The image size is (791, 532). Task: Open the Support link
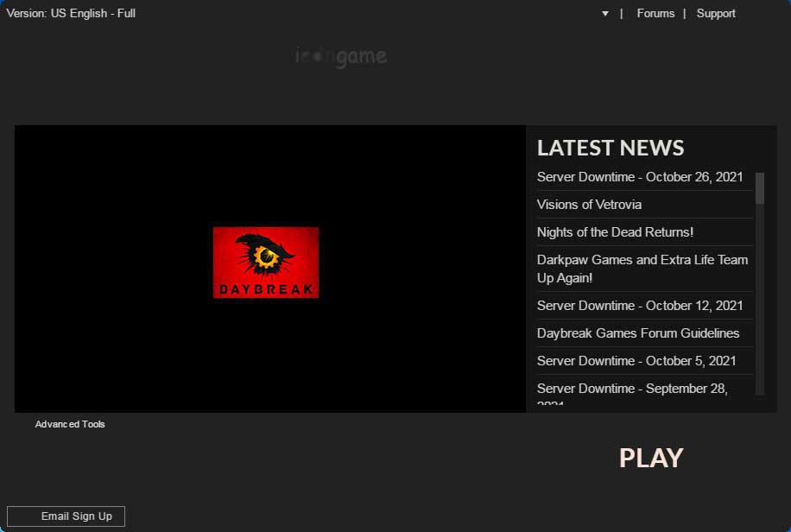click(x=715, y=14)
